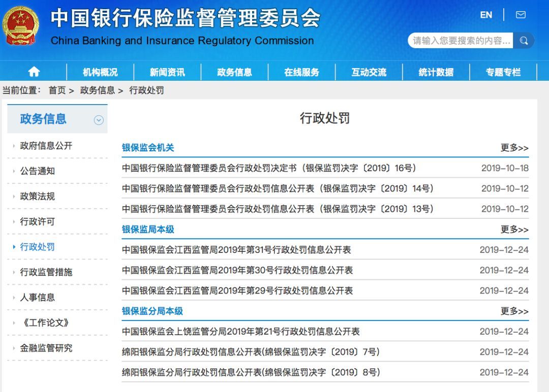Click the home icon in navigation bar
The height and width of the screenshot is (392, 549).
point(34,72)
